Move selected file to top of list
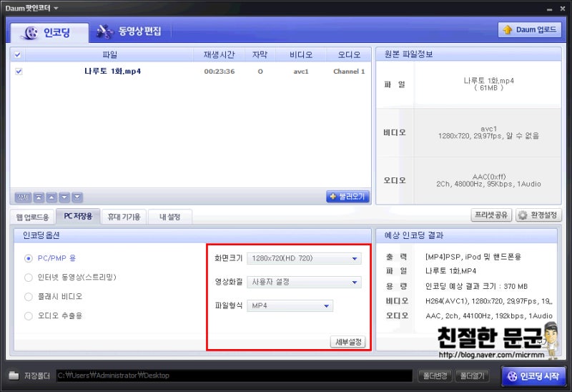 tap(39, 197)
